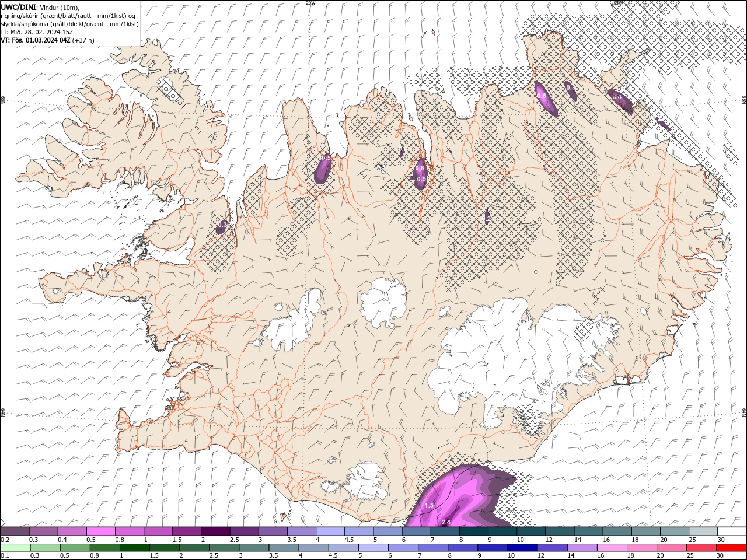Pick the dark purple 2 swatch in the upper legend row
The height and width of the screenshot is (560, 747).
click(x=215, y=531)
